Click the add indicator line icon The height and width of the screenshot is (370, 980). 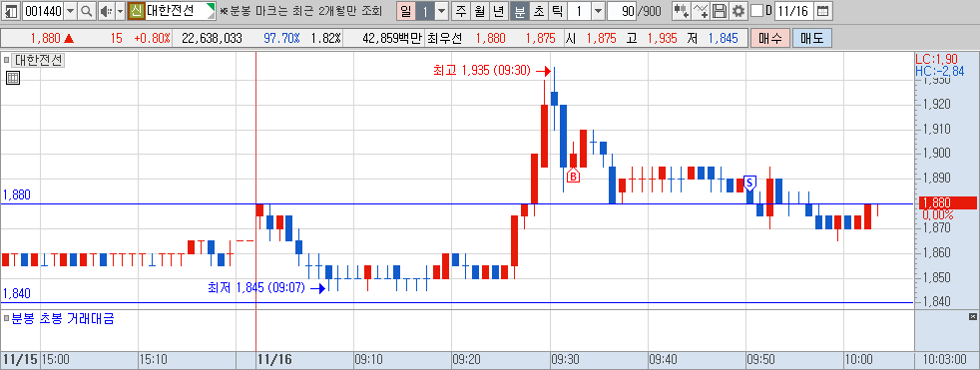(x=702, y=11)
